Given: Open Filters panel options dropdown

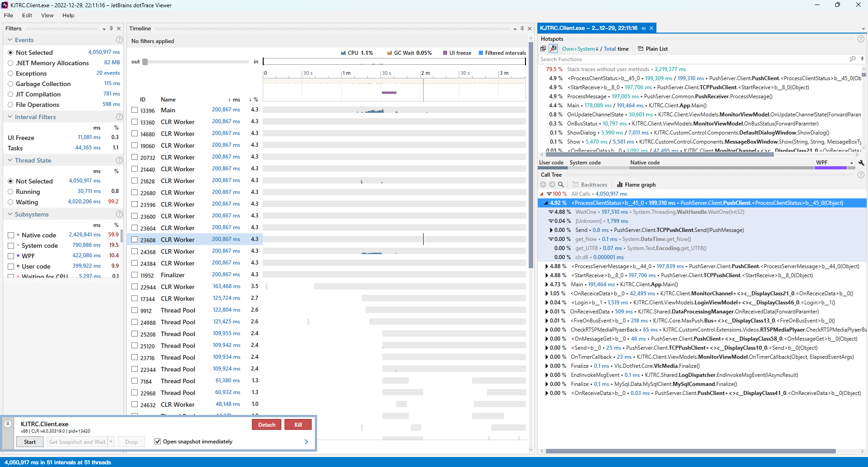Looking at the screenshot, I should point(104,29).
